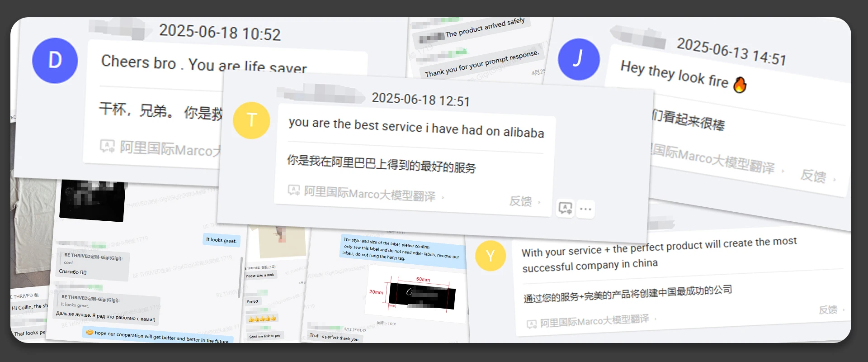Expand arrow after 反馈 in center card

[539, 202]
